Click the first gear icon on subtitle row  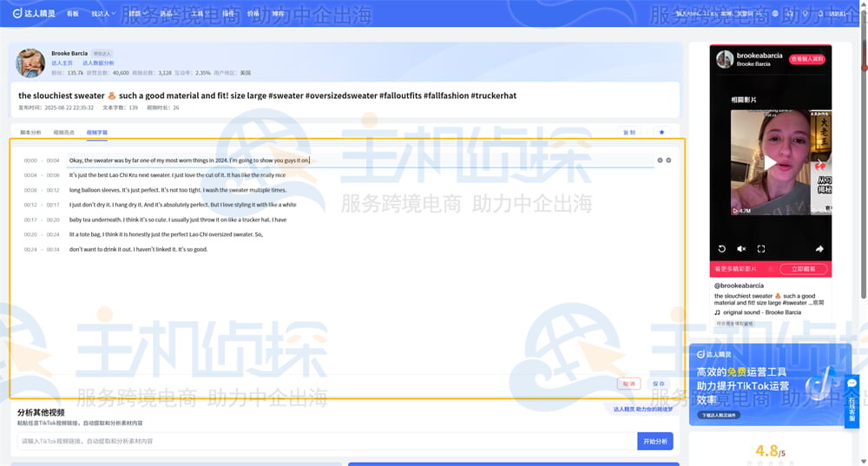(660, 161)
